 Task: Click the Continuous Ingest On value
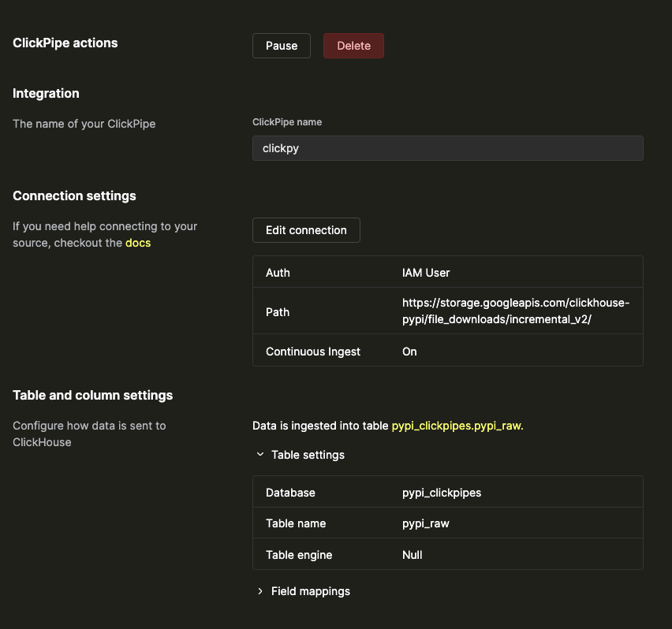(409, 352)
